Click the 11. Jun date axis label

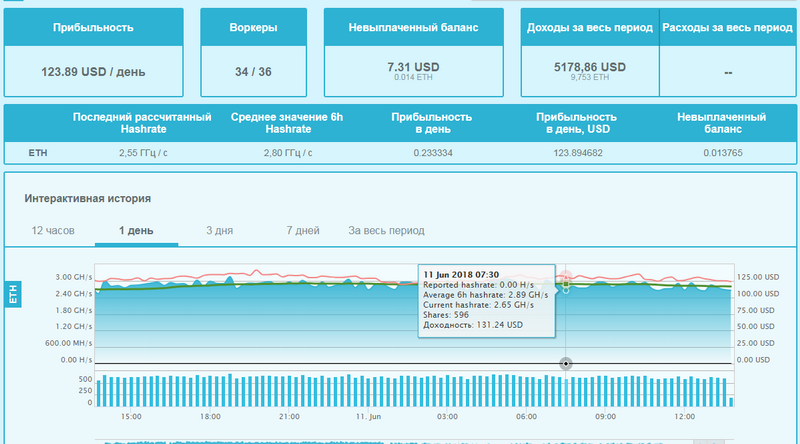(x=368, y=416)
